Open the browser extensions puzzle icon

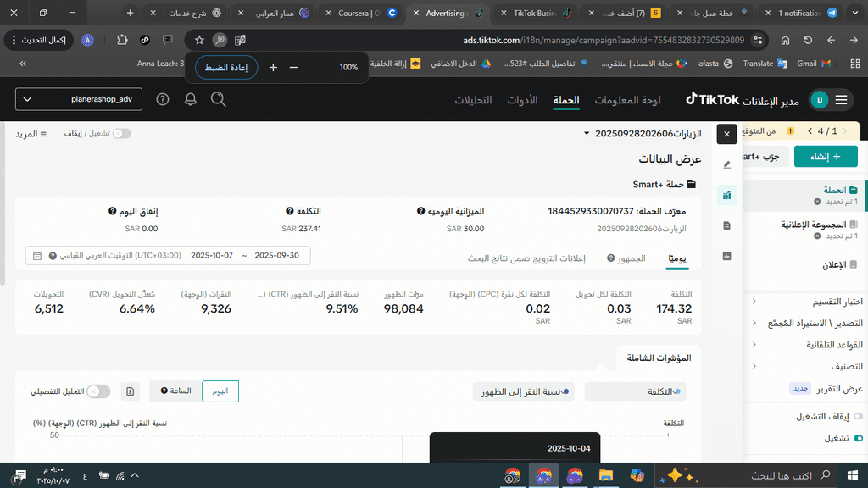[x=122, y=40]
